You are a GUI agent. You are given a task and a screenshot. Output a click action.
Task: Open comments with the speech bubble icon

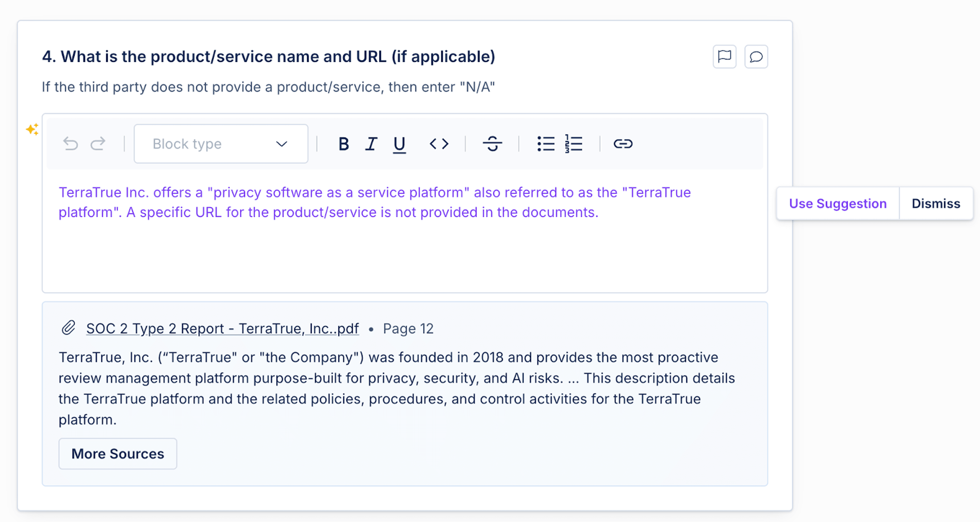coord(756,57)
